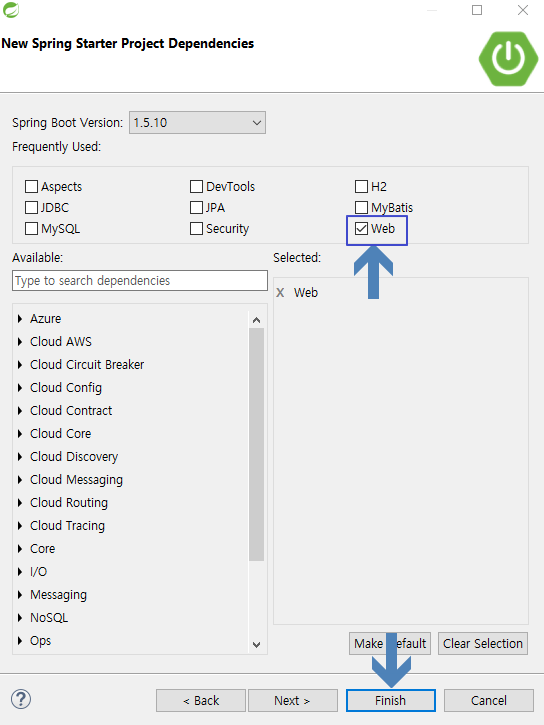Enable the H2 checkbox
The width and height of the screenshot is (544, 725).
(x=361, y=186)
